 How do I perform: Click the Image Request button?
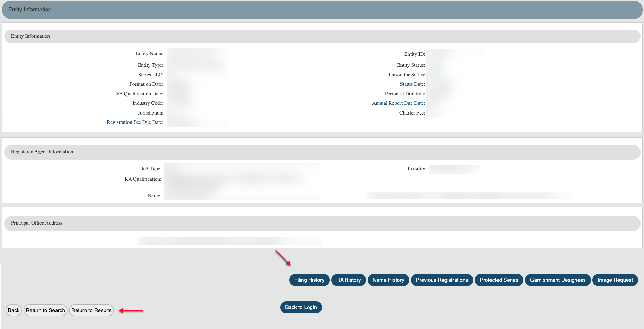615,280
